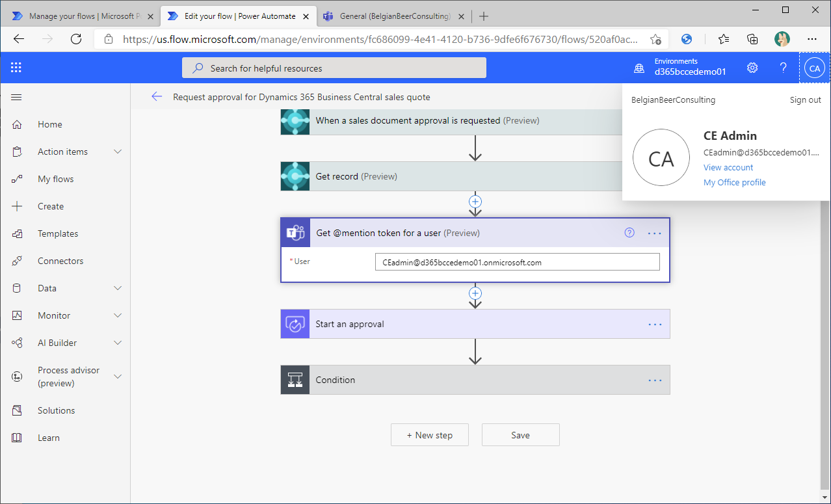The image size is (831, 504).
Task: Open the Office app launcher waffle icon
Action: pos(16,68)
